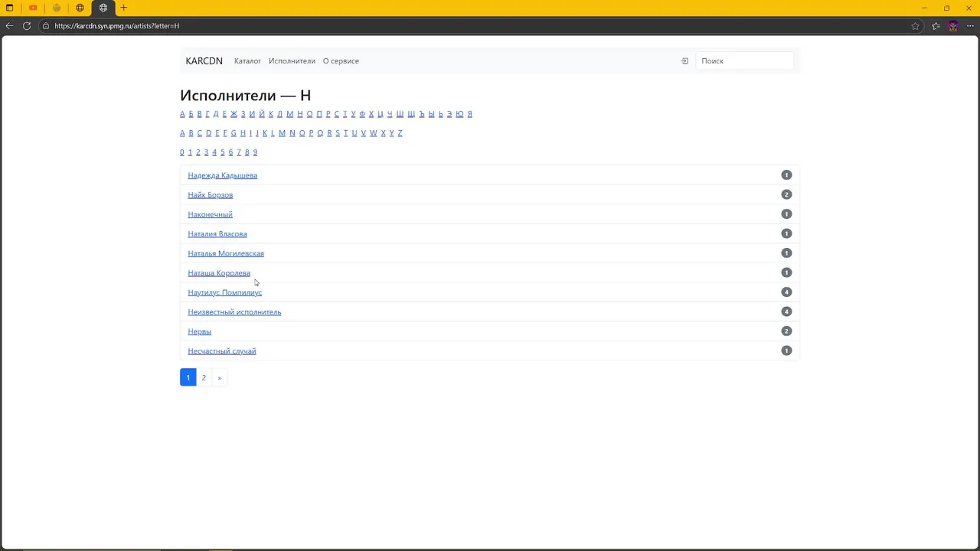Filter artists by Latin letter Q
Viewport: 980px width, 551px height.
(x=320, y=133)
